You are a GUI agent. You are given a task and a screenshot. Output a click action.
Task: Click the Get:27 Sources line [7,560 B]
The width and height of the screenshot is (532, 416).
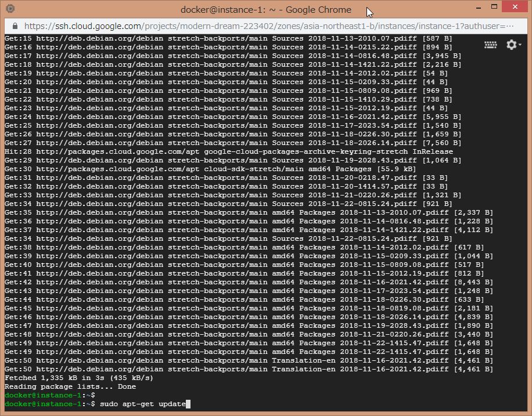233,143
